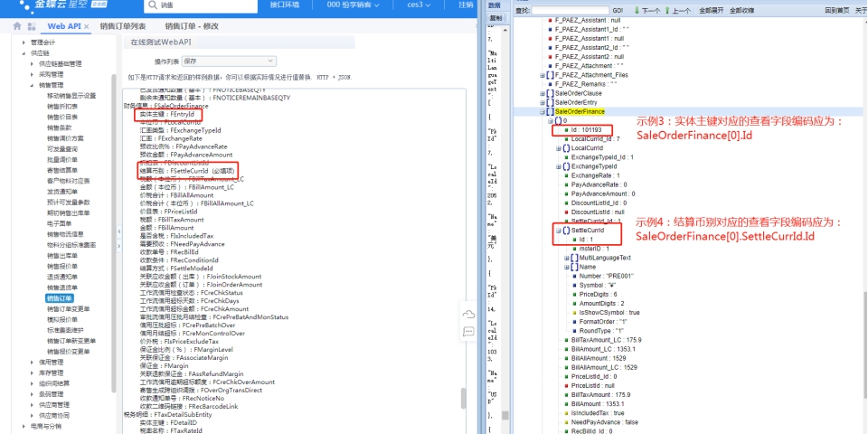This screenshot has height=434, width=868.
Task: Collapse the left sidebar with the splitter arrow
Action: tap(119, 231)
